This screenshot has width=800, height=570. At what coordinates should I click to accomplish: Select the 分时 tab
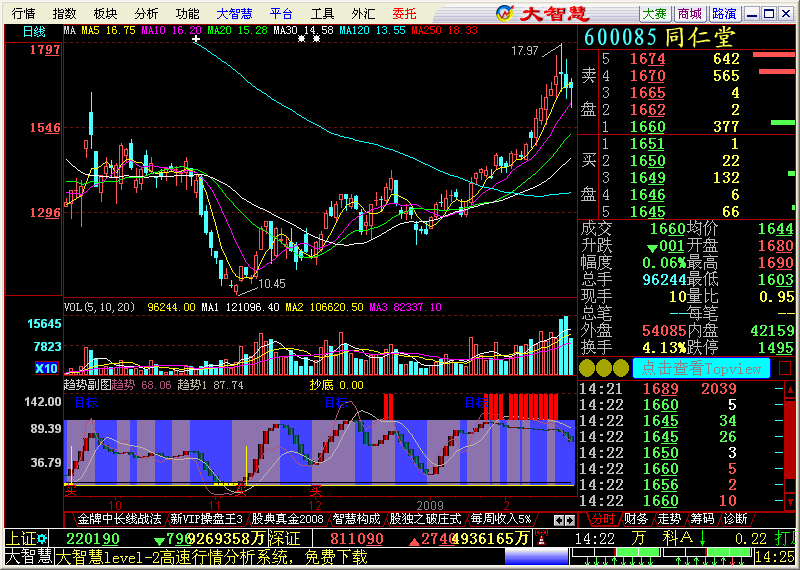tap(603, 519)
